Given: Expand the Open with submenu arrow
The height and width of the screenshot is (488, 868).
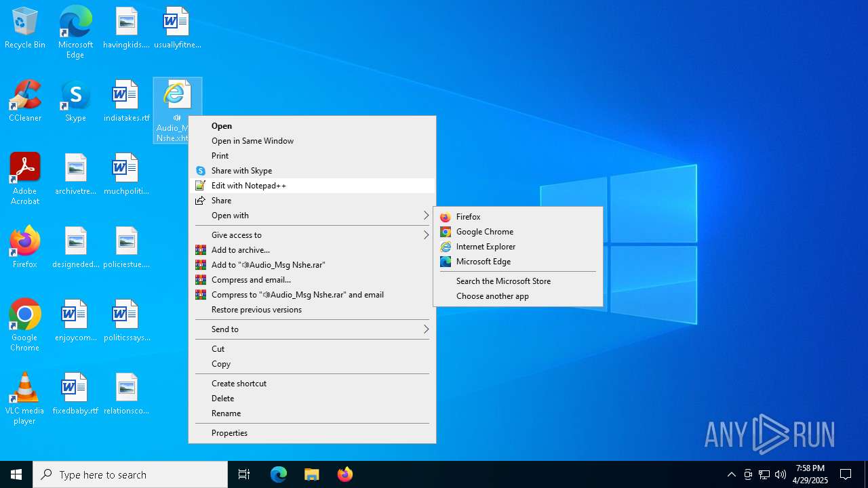Looking at the screenshot, I should pos(426,216).
